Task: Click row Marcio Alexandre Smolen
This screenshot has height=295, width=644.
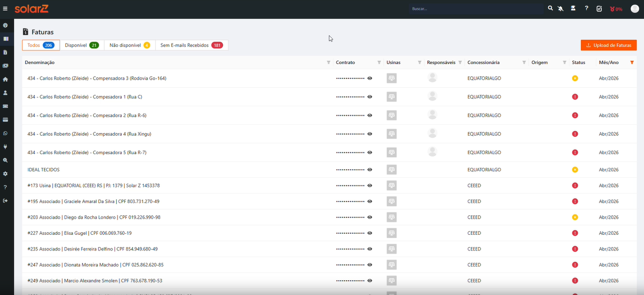Action: [329, 281]
